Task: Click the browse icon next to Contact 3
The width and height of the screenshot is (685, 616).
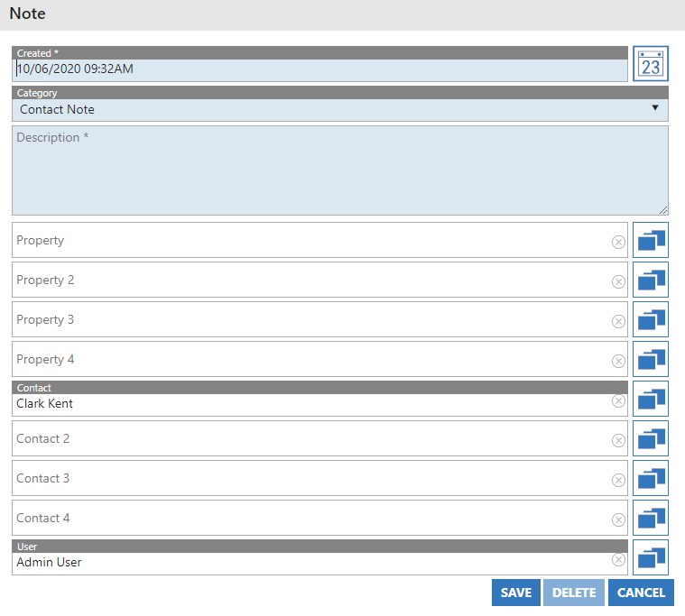Action: click(x=650, y=478)
